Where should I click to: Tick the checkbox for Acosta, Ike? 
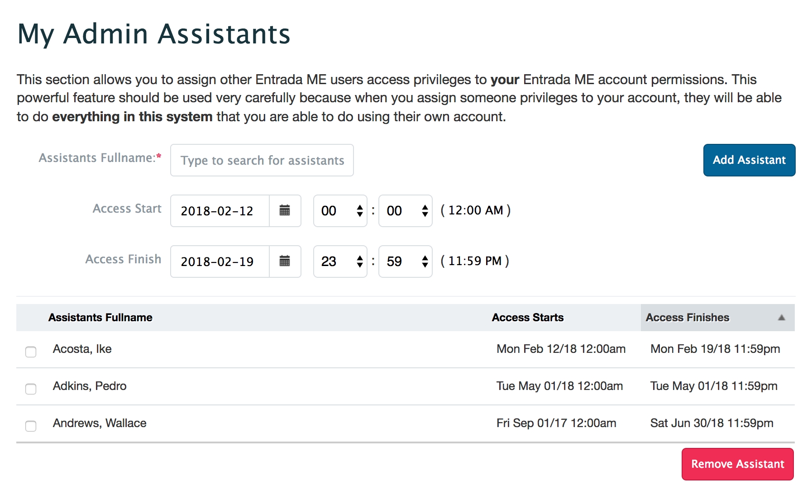[31, 352]
